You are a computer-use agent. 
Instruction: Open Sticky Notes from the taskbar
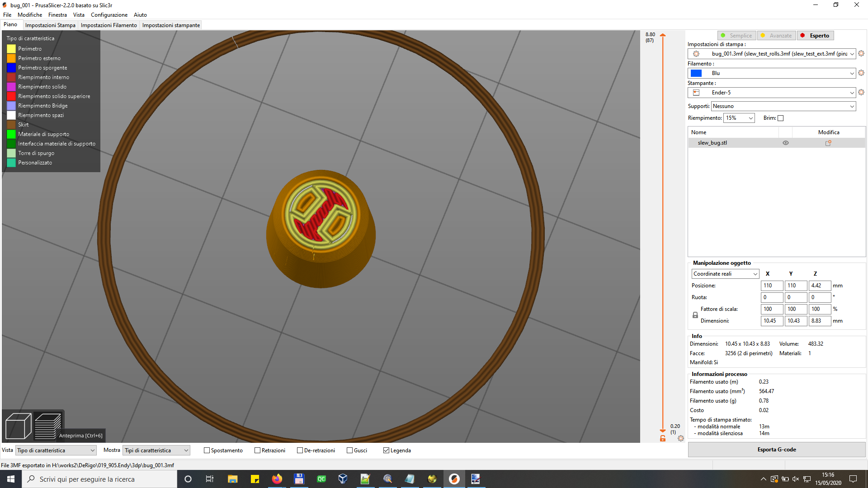[255, 479]
